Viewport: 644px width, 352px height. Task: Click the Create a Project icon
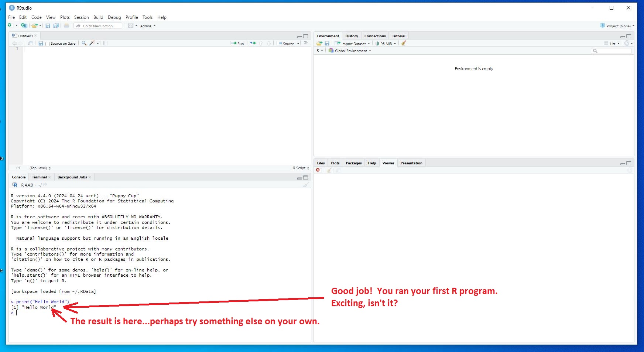coord(24,25)
